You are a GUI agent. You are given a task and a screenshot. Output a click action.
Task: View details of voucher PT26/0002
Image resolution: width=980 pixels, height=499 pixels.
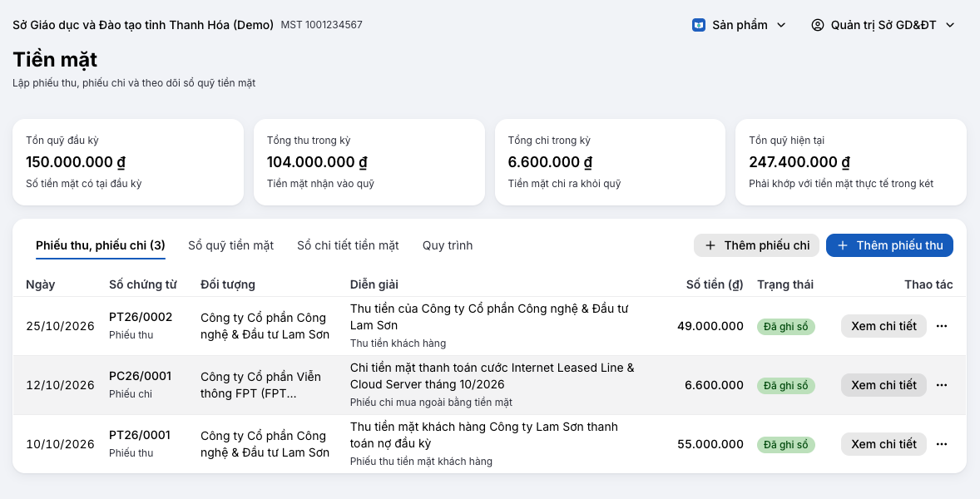click(883, 326)
